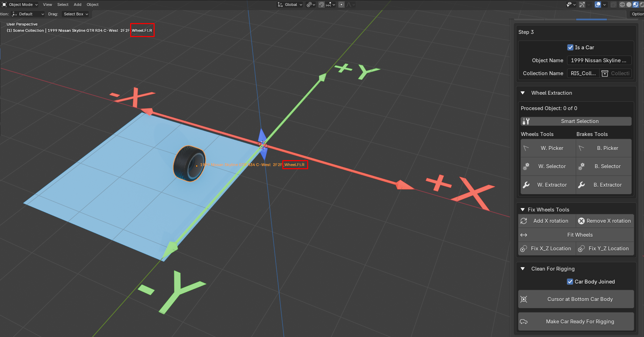Click the B. Selector button label
The height and width of the screenshot is (337, 644).
pyautogui.click(x=608, y=166)
